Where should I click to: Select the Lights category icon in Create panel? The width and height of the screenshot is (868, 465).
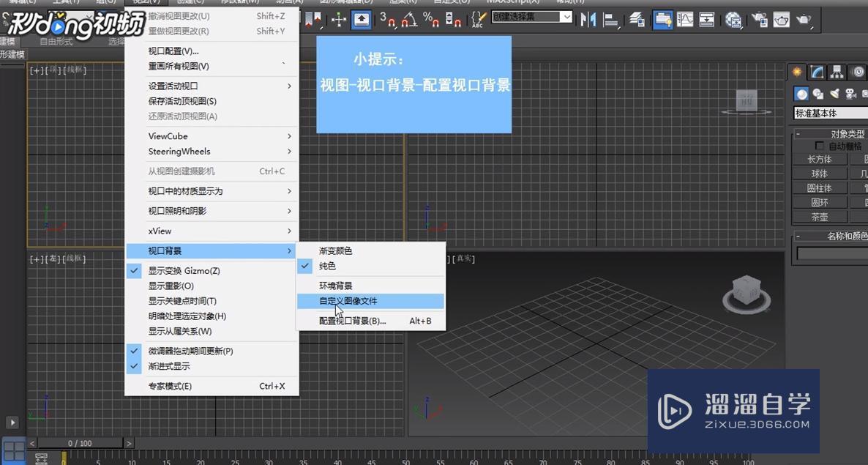click(x=834, y=93)
